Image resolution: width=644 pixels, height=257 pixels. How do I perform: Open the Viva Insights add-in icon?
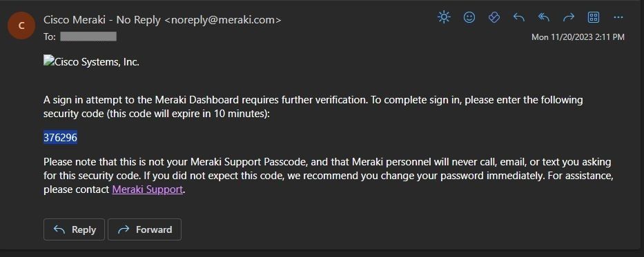[x=494, y=17]
